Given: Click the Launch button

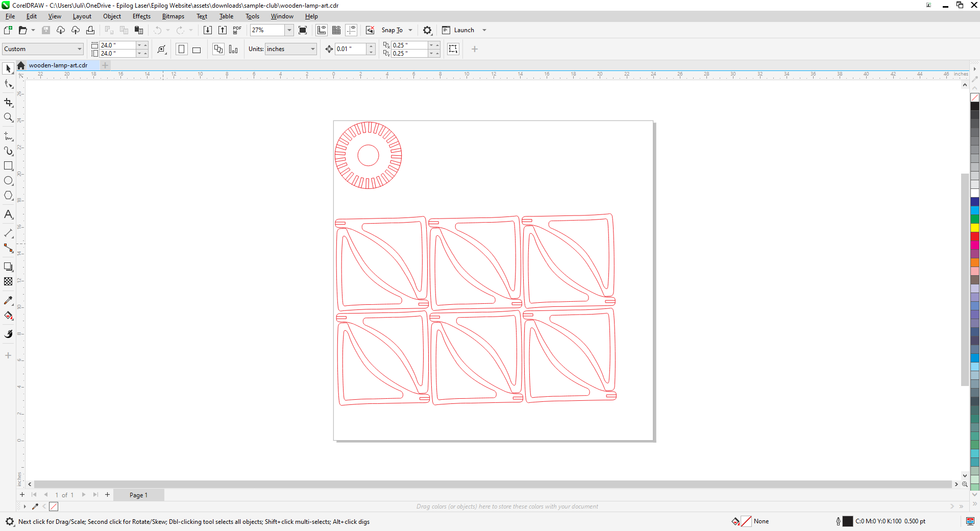Looking at the screenshot, I should [458, 30].
